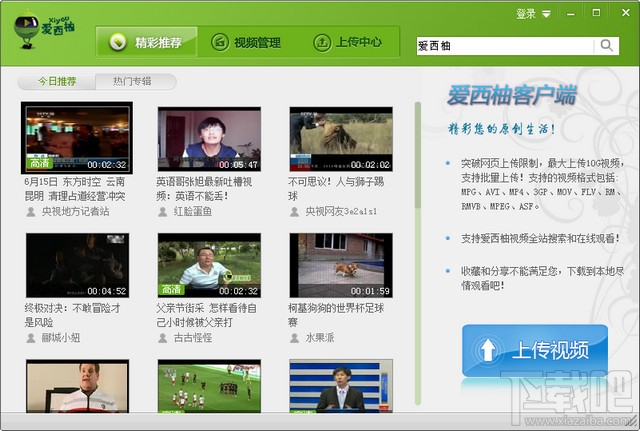
Task: Open the 英语哥张旭 video thumbnail
Action: pyautogui.click(x=209, y=139)
